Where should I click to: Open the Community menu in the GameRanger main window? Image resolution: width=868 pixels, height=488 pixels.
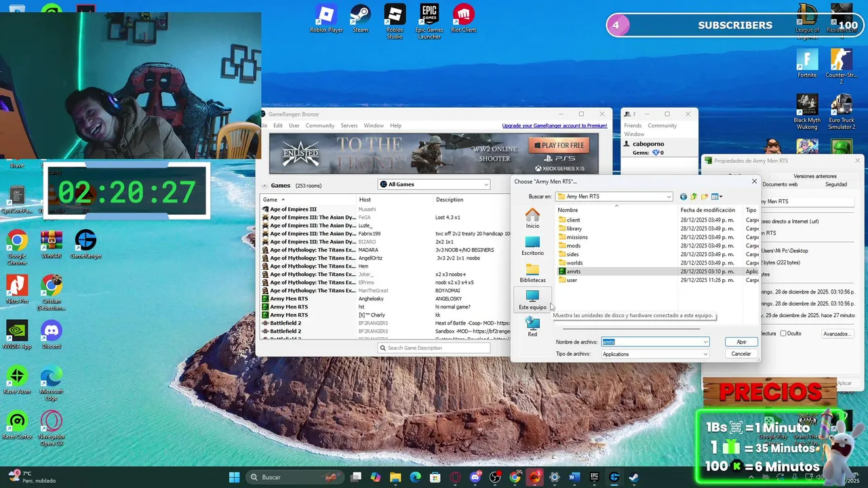319,125
